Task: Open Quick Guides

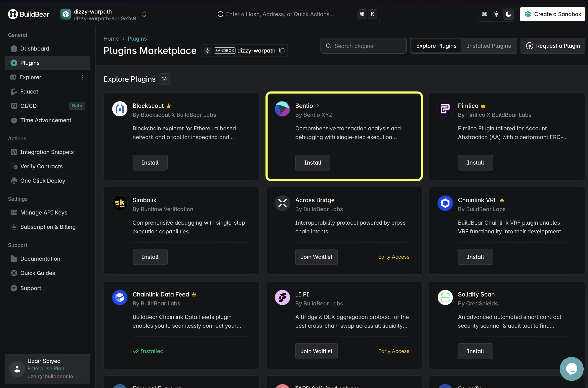Action: 47,273
